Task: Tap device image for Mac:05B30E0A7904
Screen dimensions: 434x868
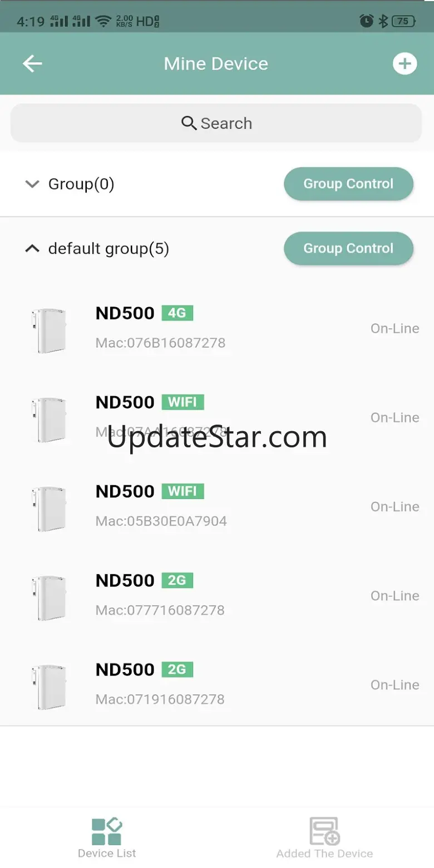Action: pyautogui.click(x=49, y=509)
